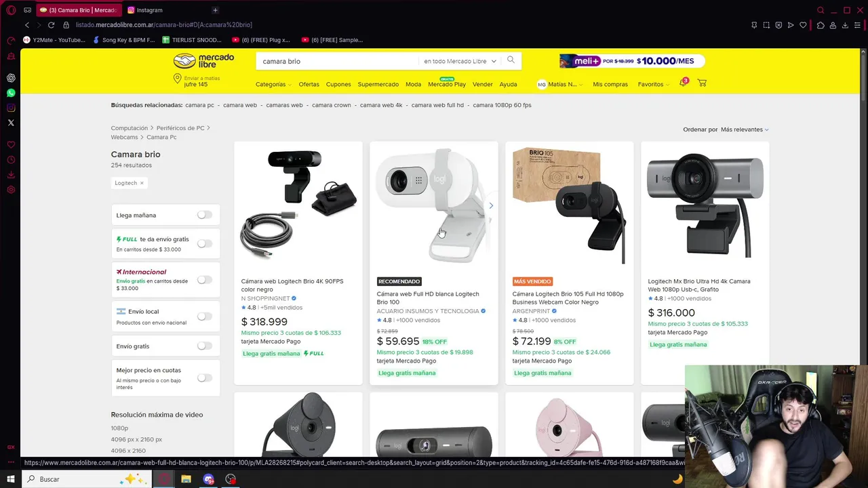The width and height of the screenshot is (868, 488).
Task: Open File Explorer from the taskbar
Action: pyautogui.click(x=186, y=479)
